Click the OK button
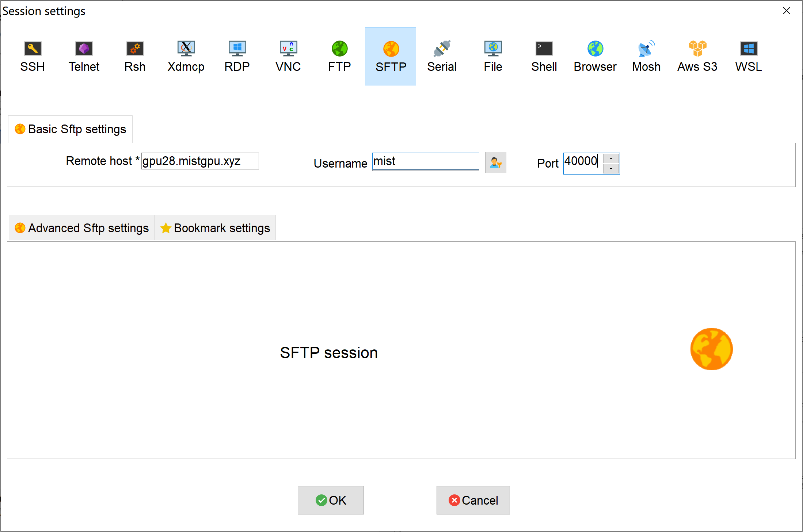This screenshot has height=532, width=803. pyautogui.click(x=331, y=500)
